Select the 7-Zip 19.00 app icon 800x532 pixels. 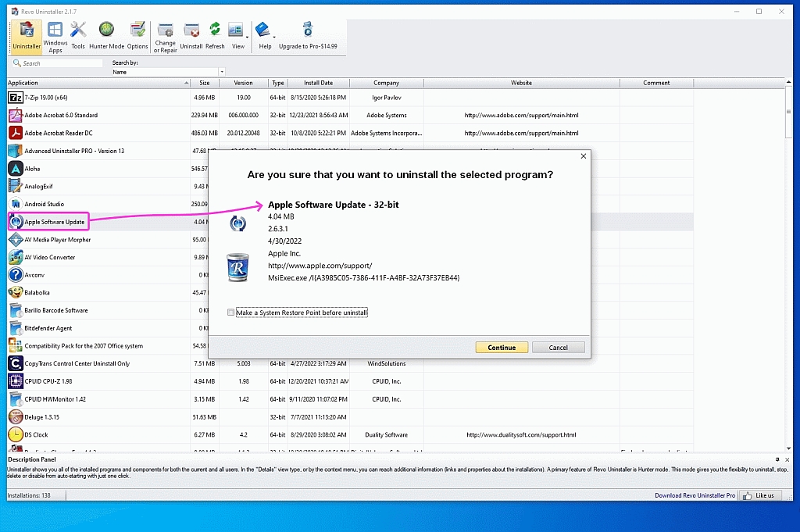(16, 98)
